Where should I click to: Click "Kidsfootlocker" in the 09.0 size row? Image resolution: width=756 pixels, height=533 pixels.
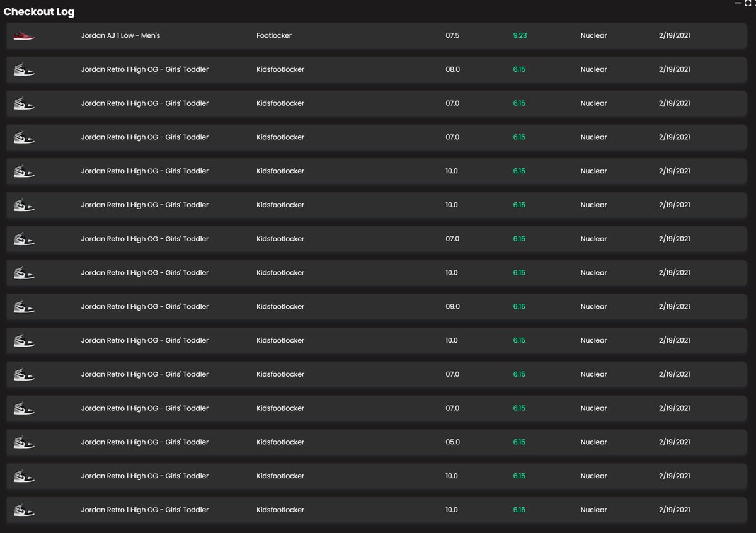280,306
